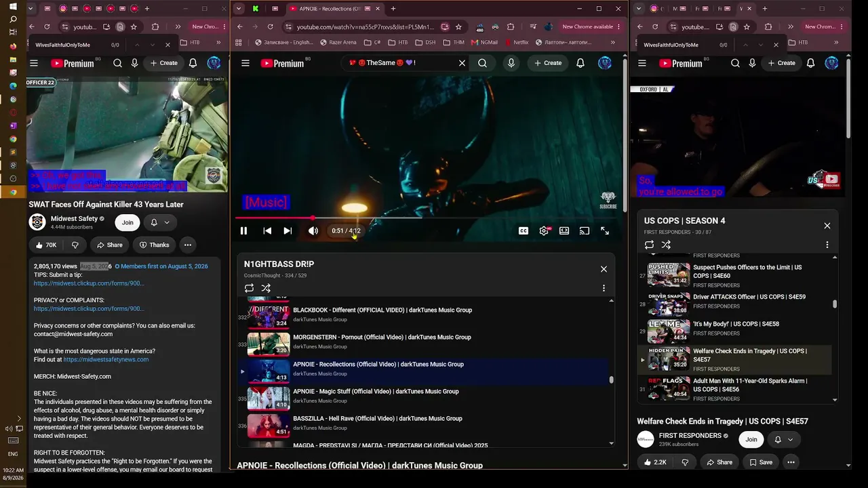Open notifications bell in middle YouTube window
Viewport: 868px width, 488px height.
pos(580,63)
